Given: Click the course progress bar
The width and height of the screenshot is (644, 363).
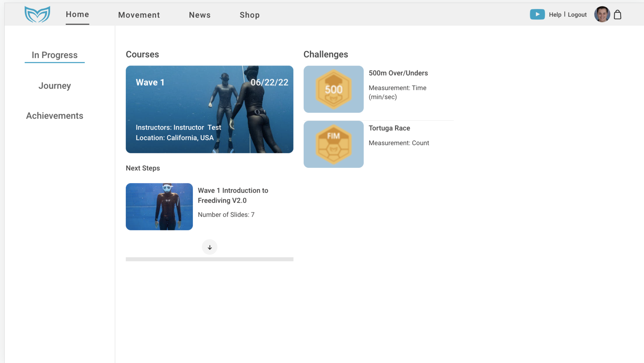Looking at the screenshot, I should point(209,260).
